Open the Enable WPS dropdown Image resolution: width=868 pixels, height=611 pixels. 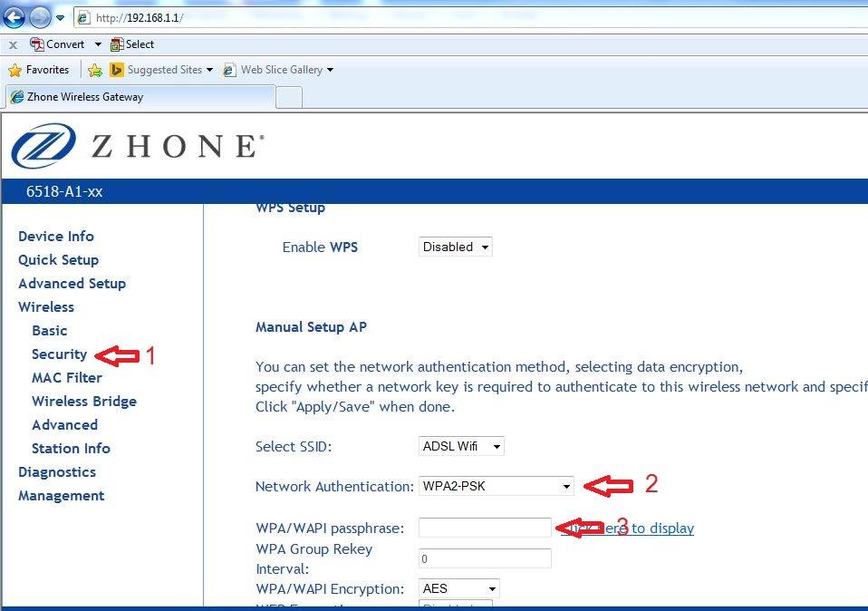click(x=455, y=247)
